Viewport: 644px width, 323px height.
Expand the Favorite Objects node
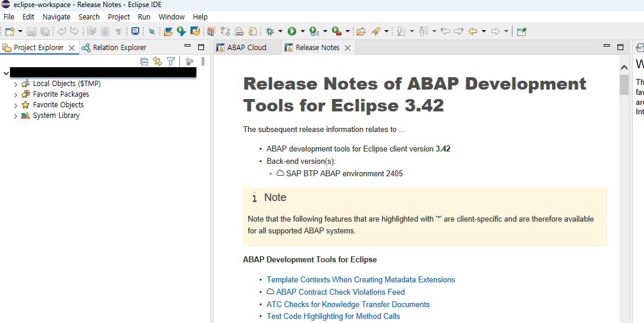click(15, 106)
